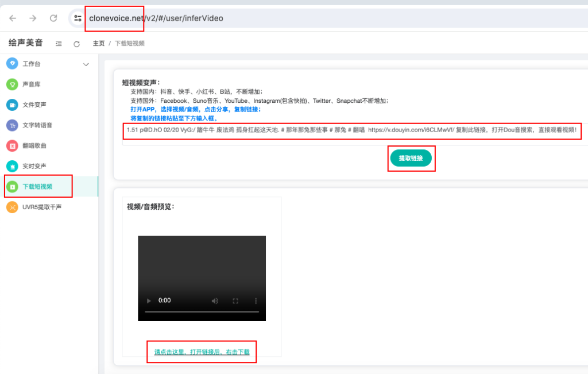Mute the video preview volume
The height and width of the screenshot is (374, 588).
[215, 301]
